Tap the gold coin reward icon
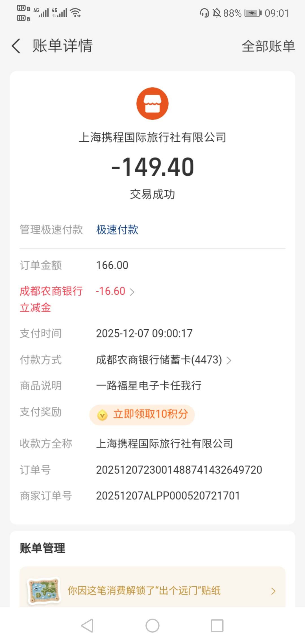Viewport: 305px width, 644px height. pyautogui.click(x=102, y=415)
